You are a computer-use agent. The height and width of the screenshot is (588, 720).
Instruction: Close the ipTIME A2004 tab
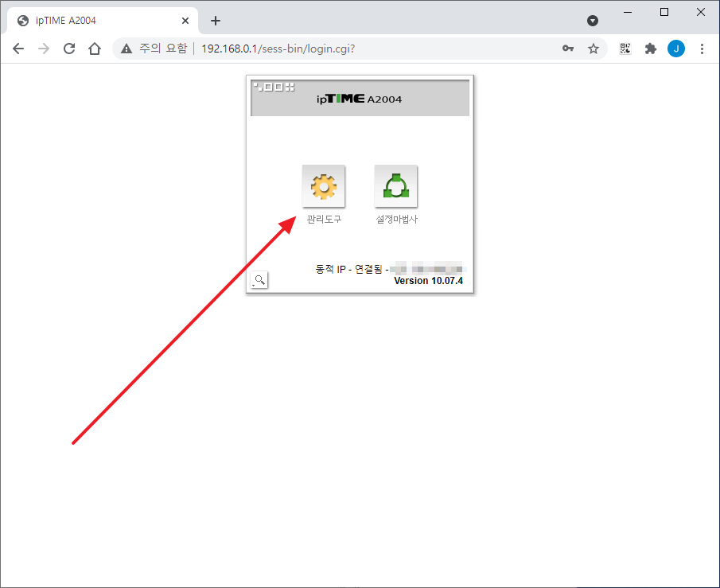tap(185, 21)
